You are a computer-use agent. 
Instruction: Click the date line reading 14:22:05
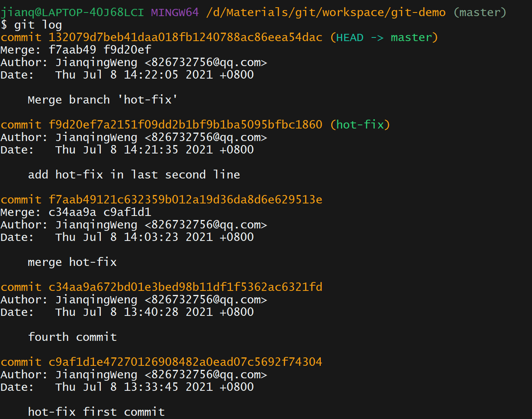[x=127, y=75]
